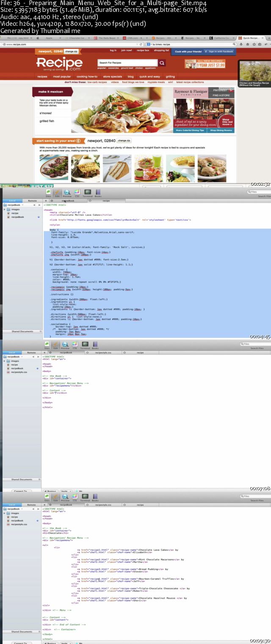Open recipeBook path dropdown in the 00:04:45 frame

tap(14, 205)
